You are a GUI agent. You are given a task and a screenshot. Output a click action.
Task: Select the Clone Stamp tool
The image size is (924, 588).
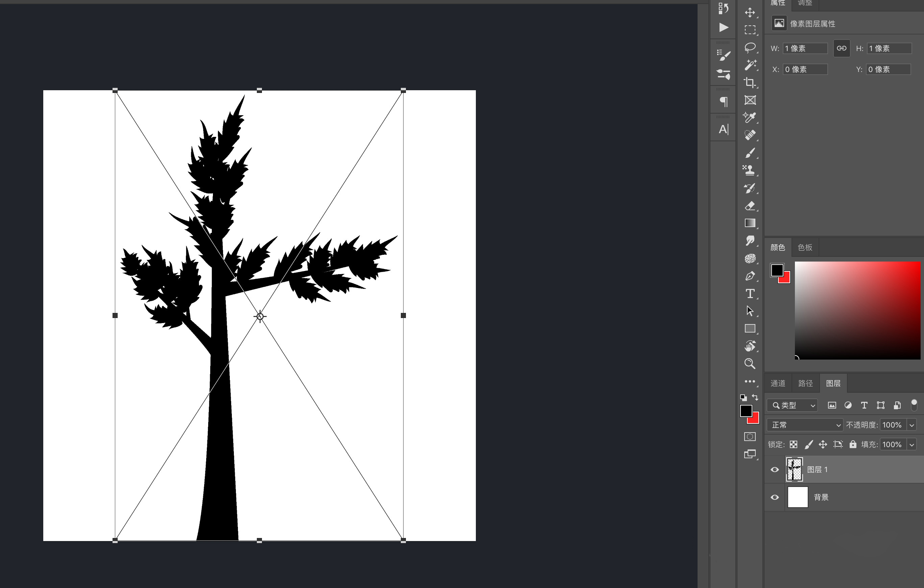pyautogui.click(x=750, y=170)
